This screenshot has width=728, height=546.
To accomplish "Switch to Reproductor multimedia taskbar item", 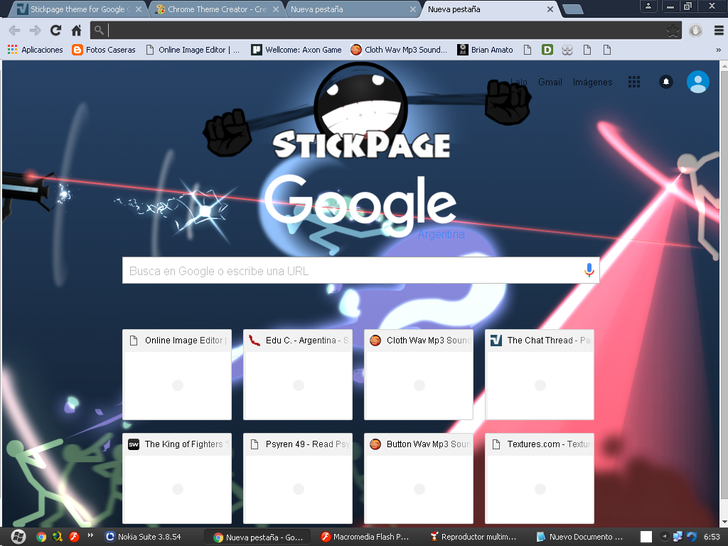I will pos(474,537).
